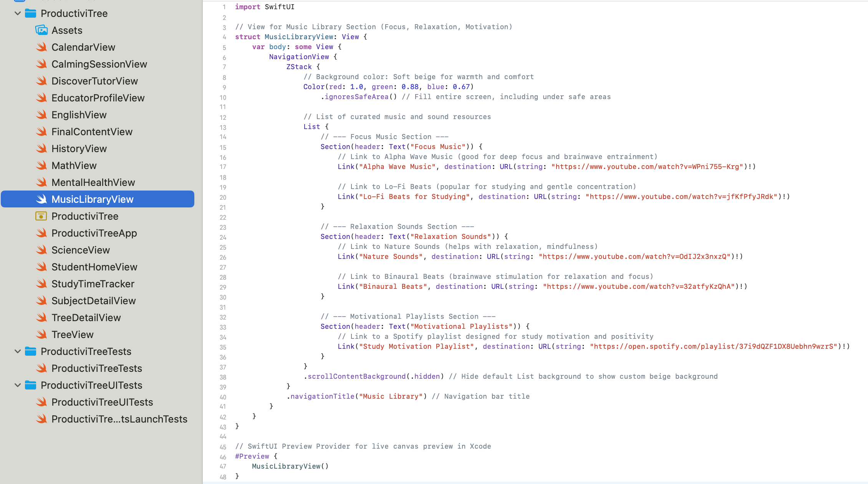Collapse the ProductiviTreeTests group chevron
Image resolution: width=868 pixels, height=484 pixels.
[x=18, y=351]
